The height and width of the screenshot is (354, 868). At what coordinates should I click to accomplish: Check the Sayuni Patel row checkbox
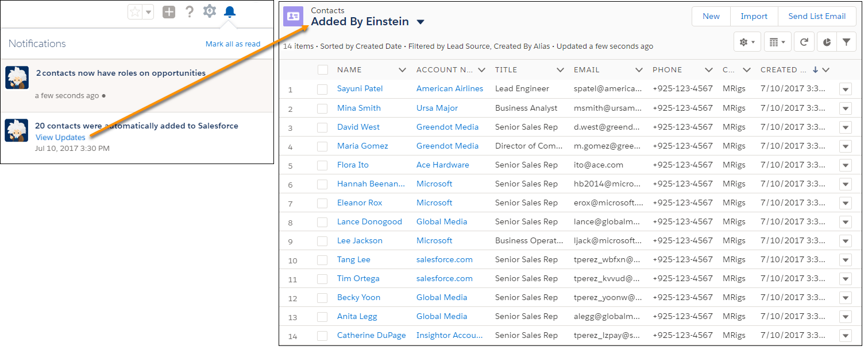point(323,89)
